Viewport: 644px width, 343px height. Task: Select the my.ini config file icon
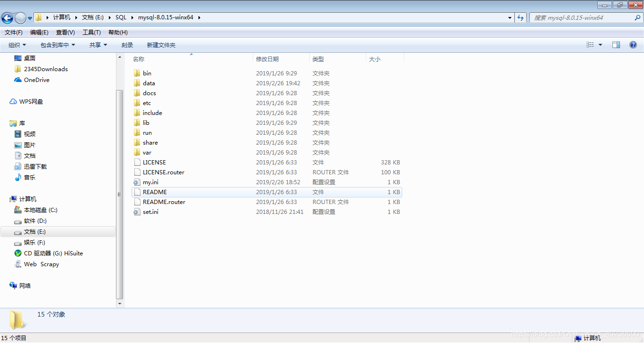tap(137, 182)
